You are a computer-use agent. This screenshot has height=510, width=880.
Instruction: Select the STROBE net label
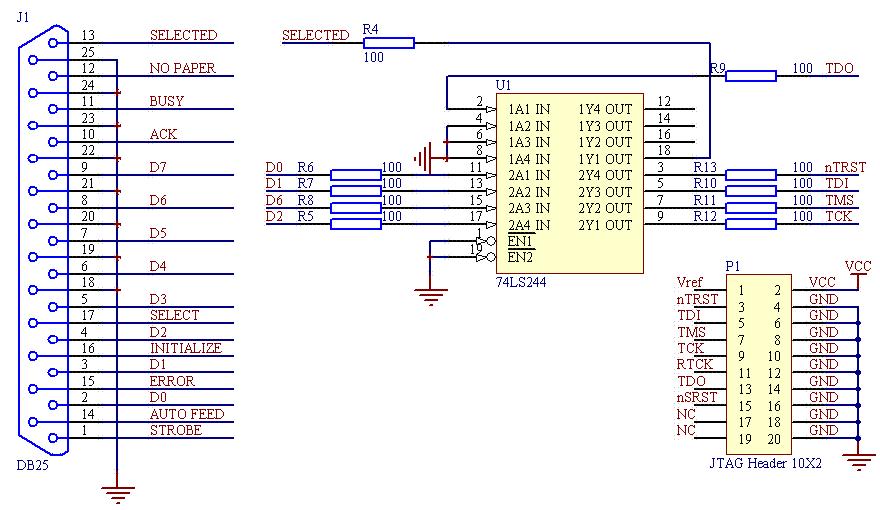click(176, 430)
